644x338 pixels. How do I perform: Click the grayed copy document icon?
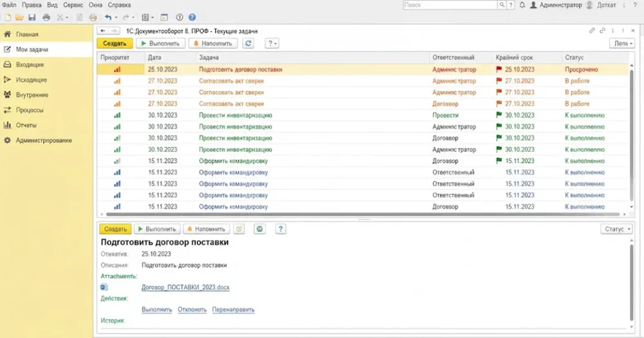point(79,17)
